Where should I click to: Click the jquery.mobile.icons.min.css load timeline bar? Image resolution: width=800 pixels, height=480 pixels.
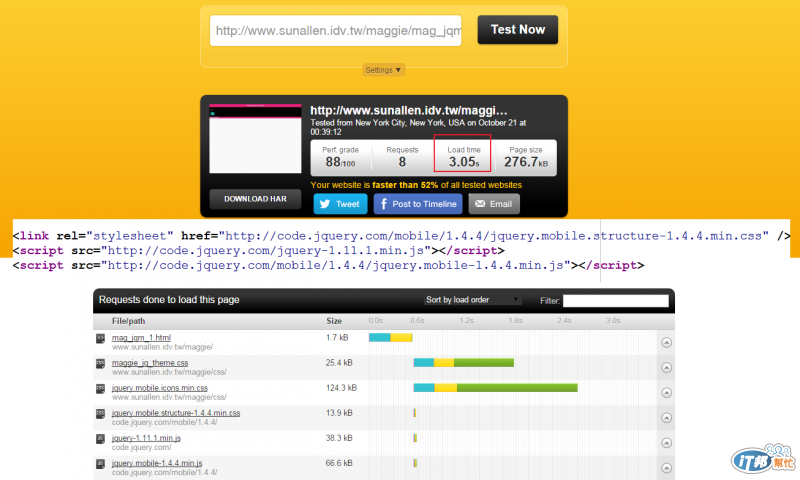click(495, 388)
